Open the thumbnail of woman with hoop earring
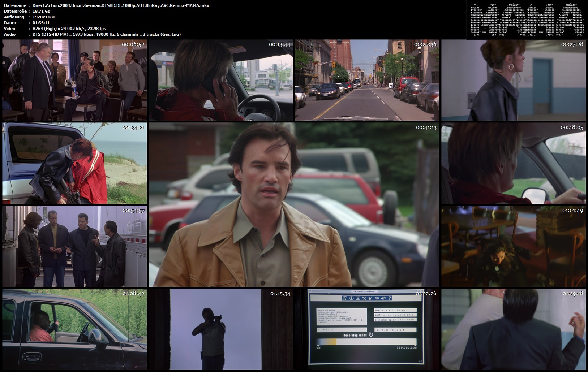This screenshot has height=372, width=588. point(514,80)
